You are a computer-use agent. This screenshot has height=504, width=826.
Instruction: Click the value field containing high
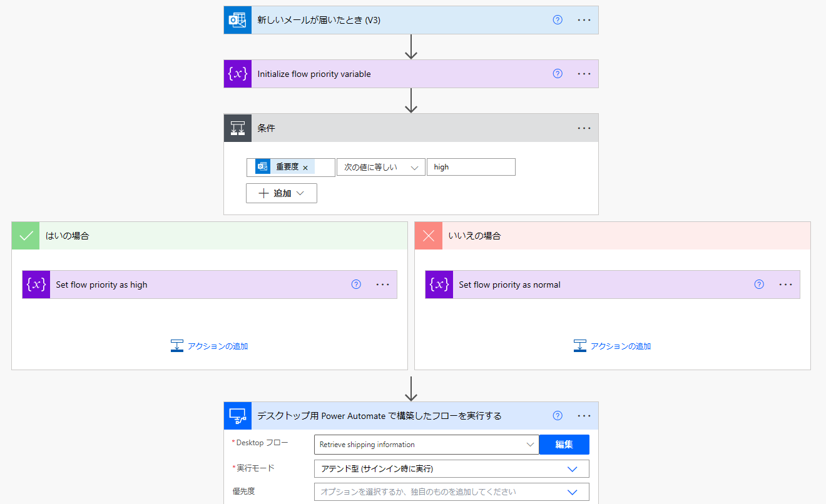click(x=471, y=167)
